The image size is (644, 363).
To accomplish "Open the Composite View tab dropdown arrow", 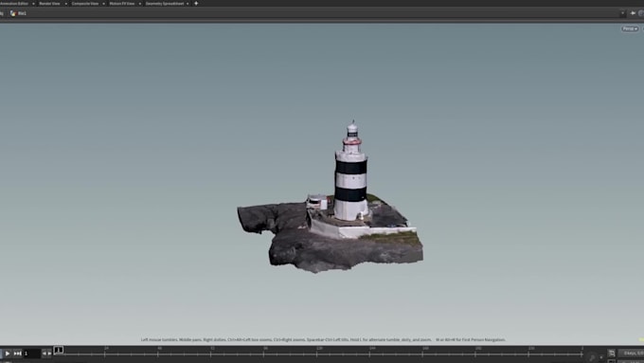I will tap(103, 4).
